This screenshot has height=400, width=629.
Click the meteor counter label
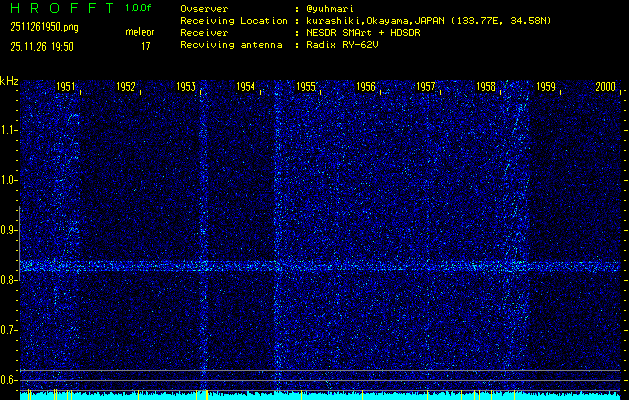pyautogui.click(x=140, y=32)
